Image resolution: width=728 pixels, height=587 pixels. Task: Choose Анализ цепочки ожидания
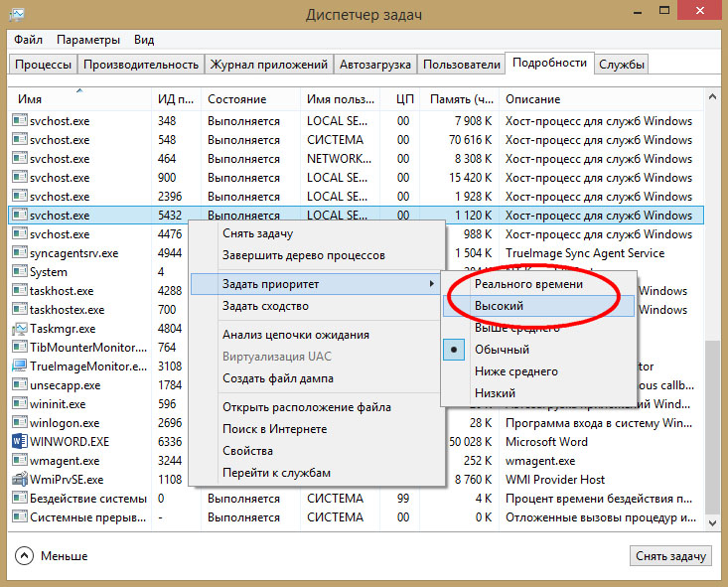pyautogui.click(x=317, y=335)
